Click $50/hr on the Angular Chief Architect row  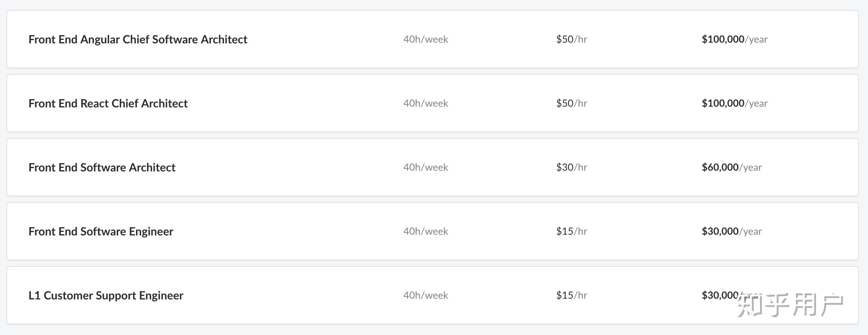tap(571, 39)
